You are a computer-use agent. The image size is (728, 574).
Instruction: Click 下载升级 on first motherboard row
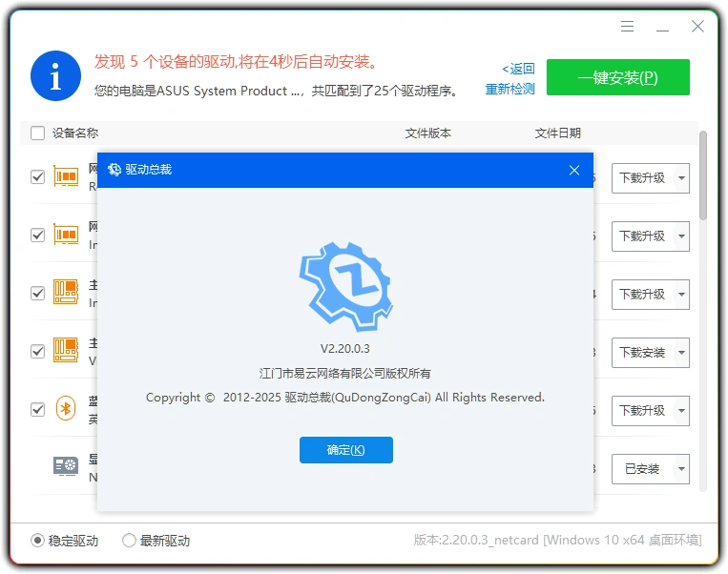643,295
